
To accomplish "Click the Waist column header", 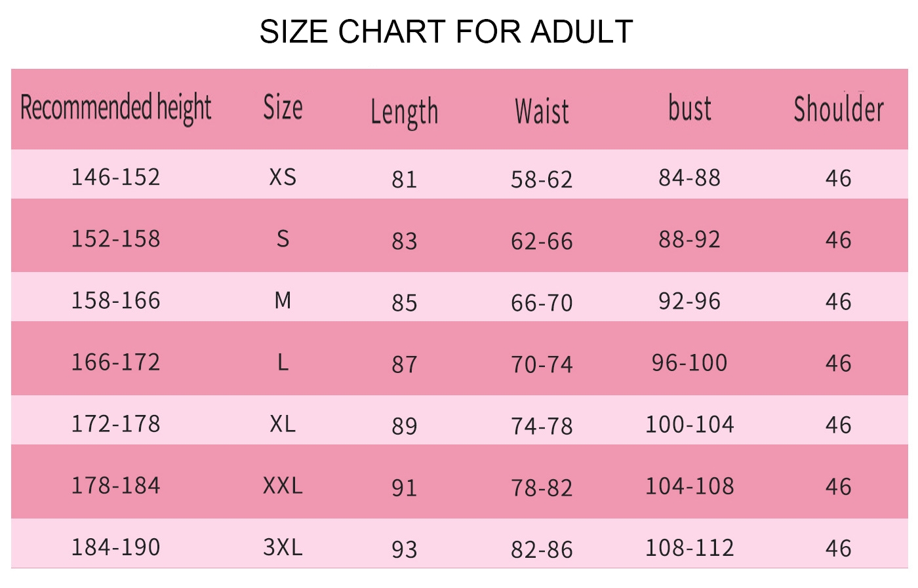I will (542, 111).
